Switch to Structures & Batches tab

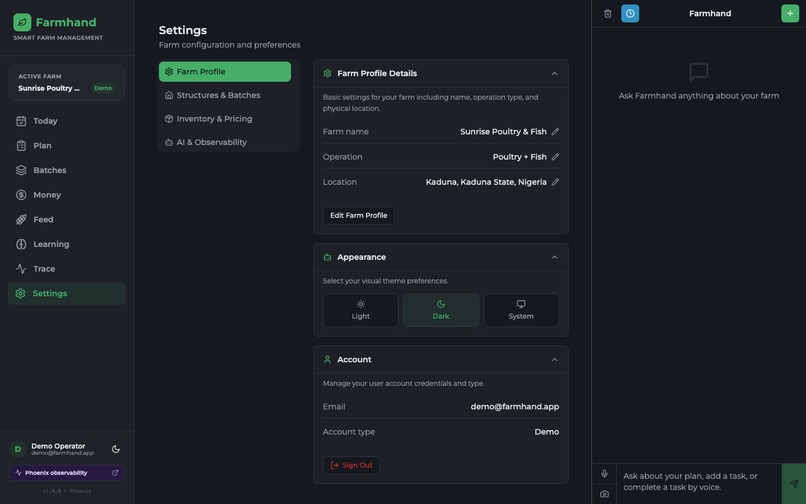click(225, 95)
